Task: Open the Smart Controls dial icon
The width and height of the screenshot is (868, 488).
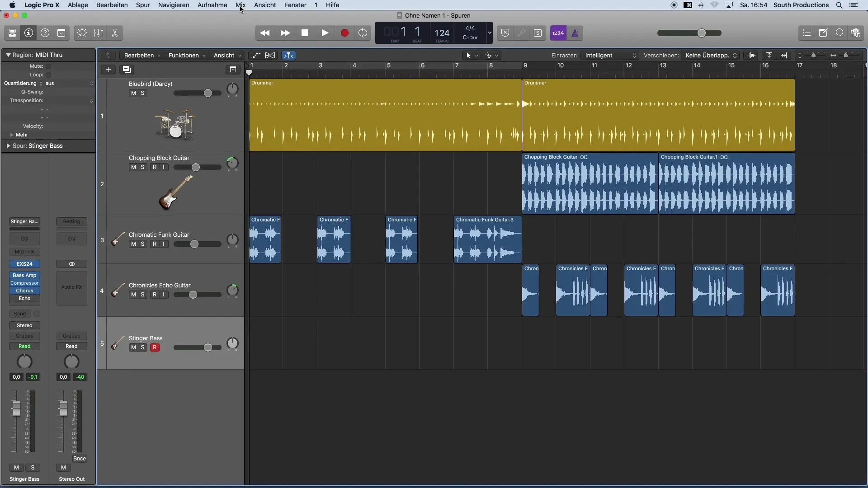Action: click(82, 33)
